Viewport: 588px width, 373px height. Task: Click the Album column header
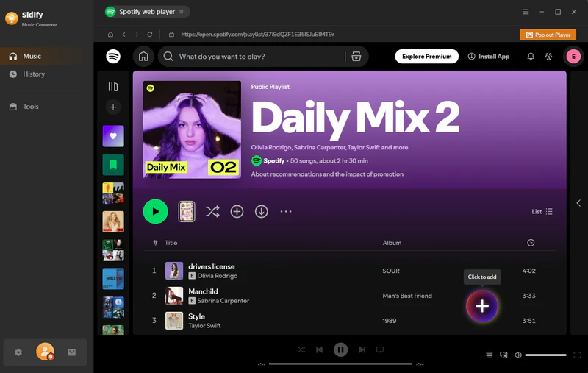click(x=392, y=243)
